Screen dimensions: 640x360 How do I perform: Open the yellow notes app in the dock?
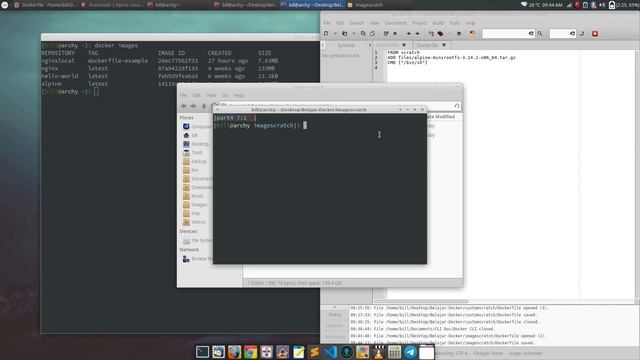pyautogui.click(x=298, y=352)
